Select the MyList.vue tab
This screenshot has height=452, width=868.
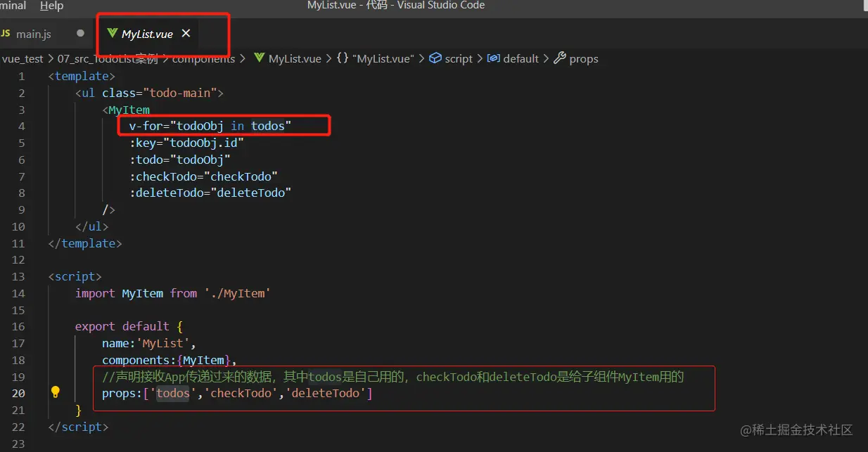coord(147,34)
